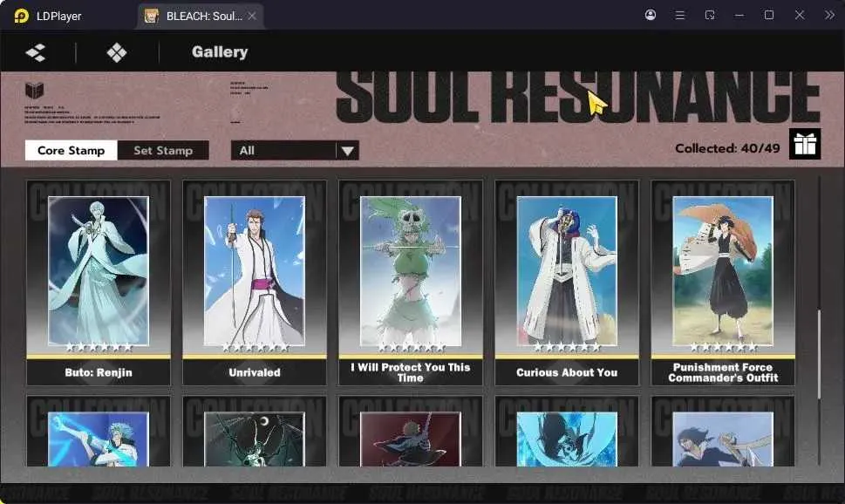This screenshot has height=504, width=845.
Task: Switch to the Set Stamp tab
Action: (x=163, y=150)
